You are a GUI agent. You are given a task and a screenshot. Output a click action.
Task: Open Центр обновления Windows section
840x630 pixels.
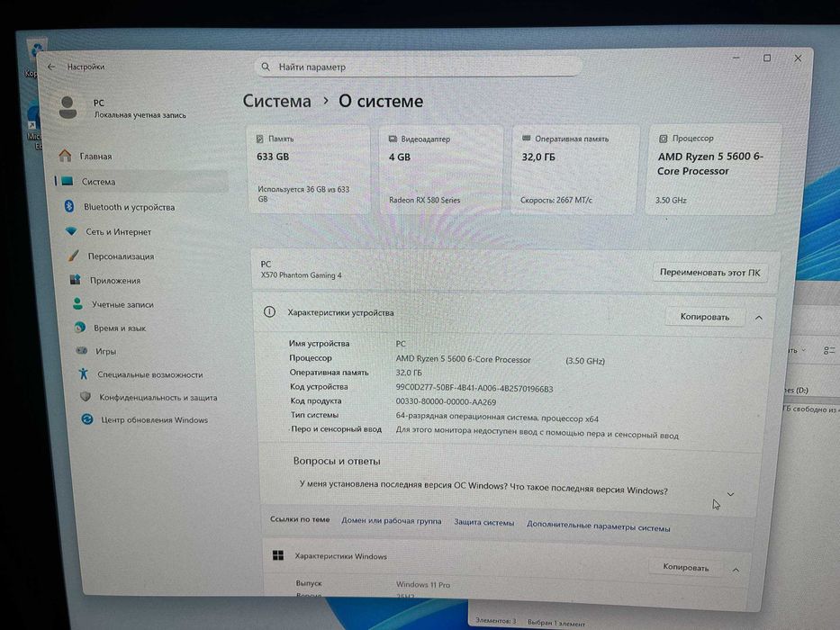pos(155,419)
